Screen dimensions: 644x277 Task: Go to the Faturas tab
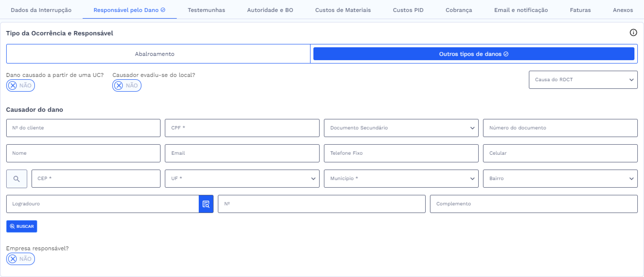[x=580, y=10]
